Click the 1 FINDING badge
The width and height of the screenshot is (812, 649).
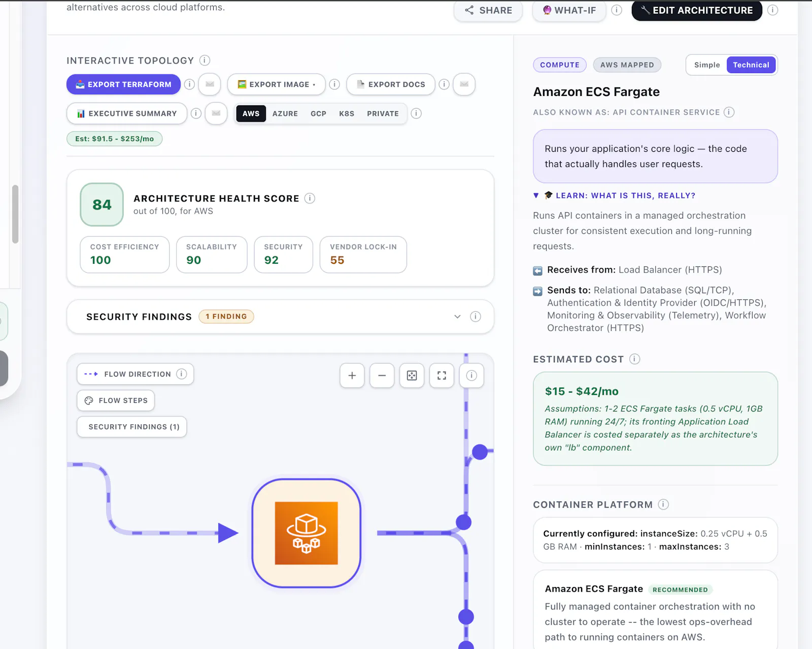click(226, 317)
